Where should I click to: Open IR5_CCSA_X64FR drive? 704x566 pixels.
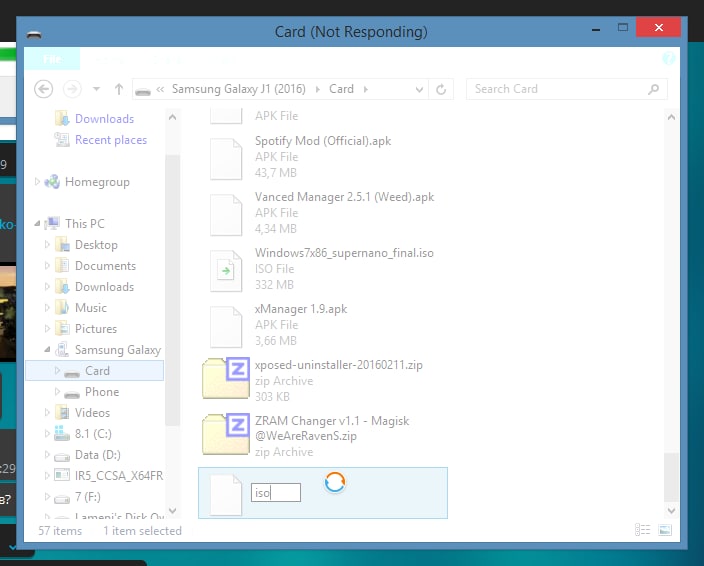click(x=119, y=476)
